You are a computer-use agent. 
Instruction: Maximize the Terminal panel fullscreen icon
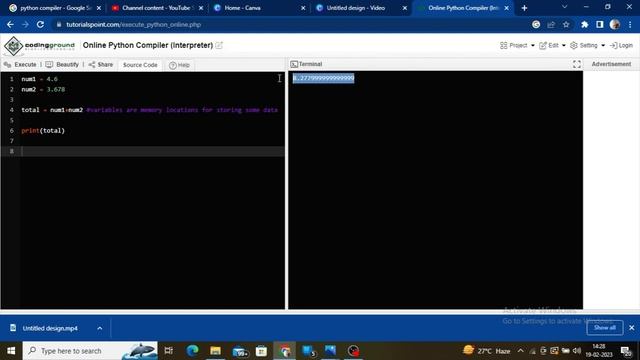click(x=576, y=64)
